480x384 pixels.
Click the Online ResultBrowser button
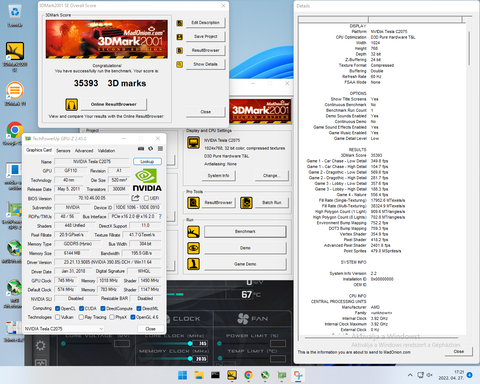coord(114,104)
